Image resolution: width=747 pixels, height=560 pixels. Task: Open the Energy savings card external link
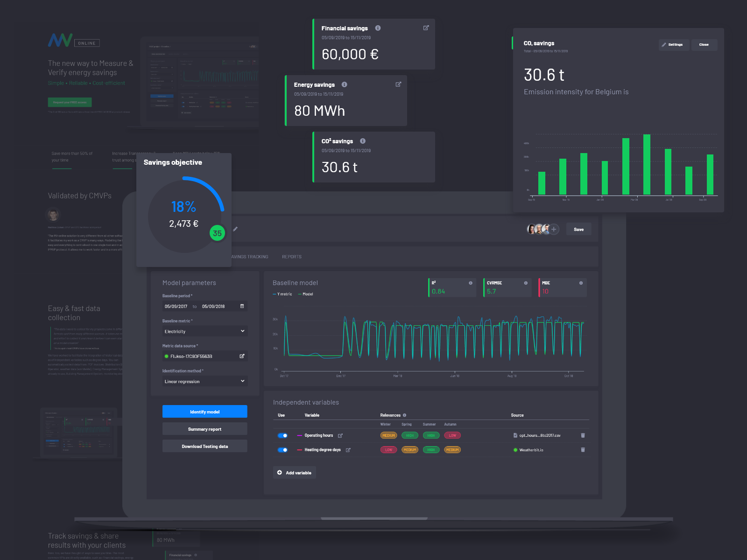398,84
